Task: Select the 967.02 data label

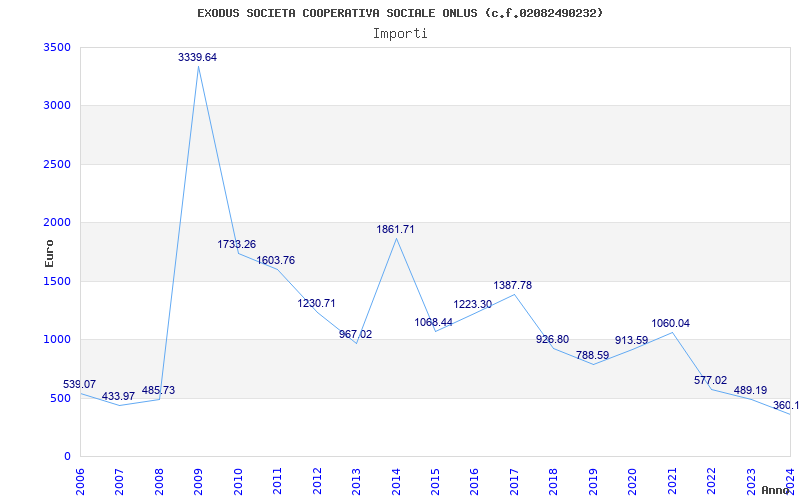Action: tap(356, 335)
